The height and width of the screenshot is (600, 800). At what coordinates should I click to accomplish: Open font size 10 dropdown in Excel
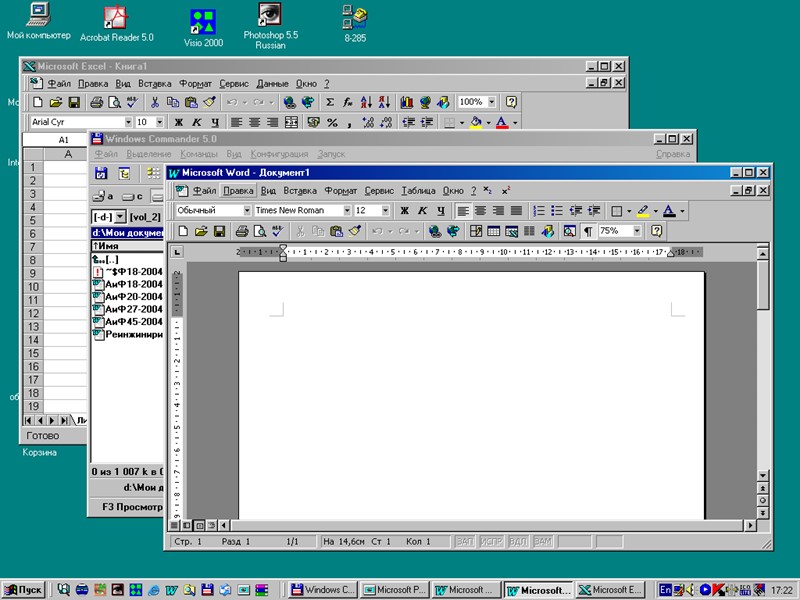160,122
